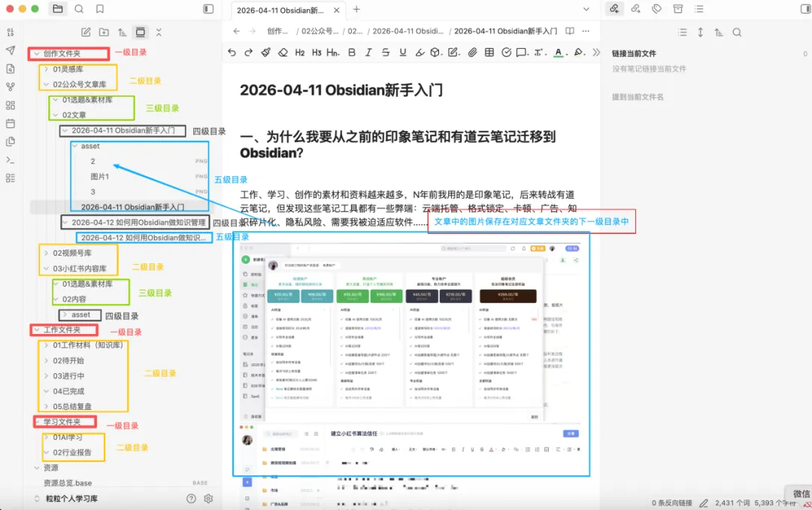Screen dimensions: 812x510
Task: Apply H3 heading format
Action: pyautogui.click(x=317, y=53)
